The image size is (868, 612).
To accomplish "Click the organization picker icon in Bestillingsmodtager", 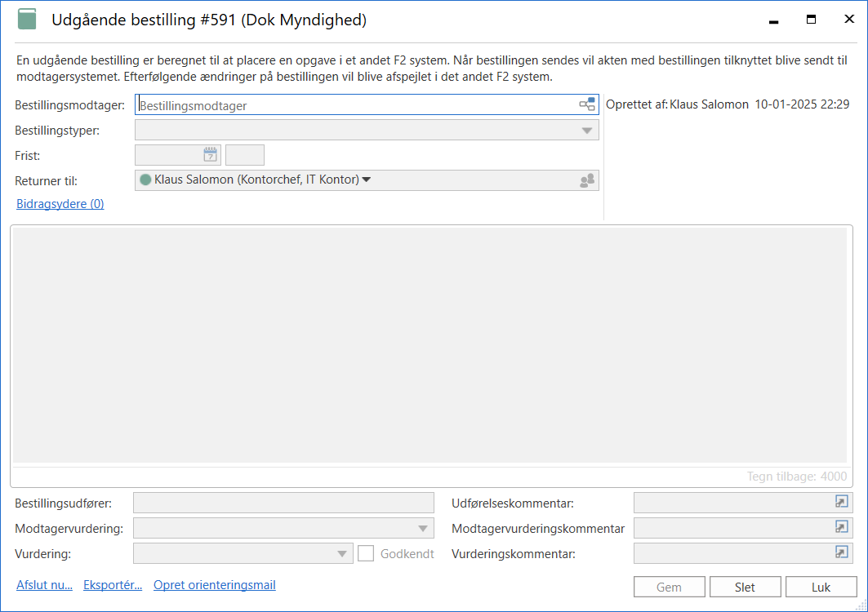I will click(x=586, y=104).
